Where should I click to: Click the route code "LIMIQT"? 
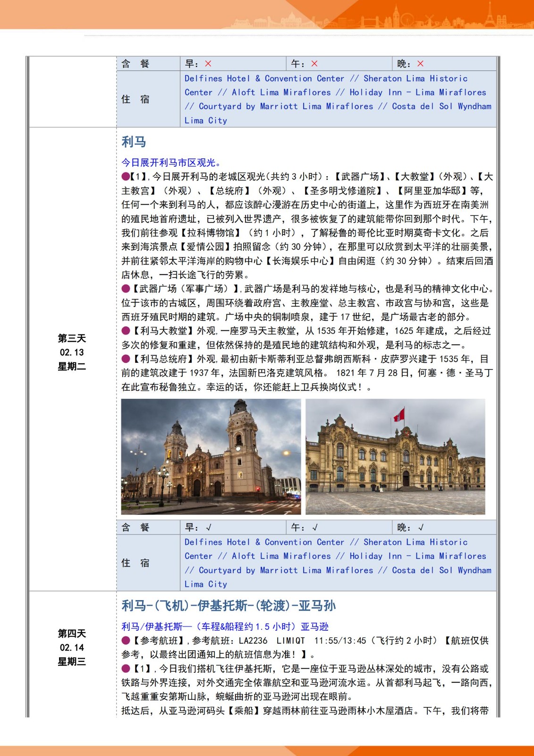tap(291, 641)
